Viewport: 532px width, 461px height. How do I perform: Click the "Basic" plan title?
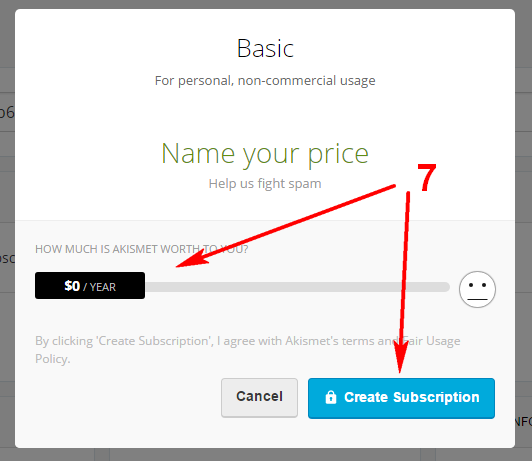pos(265,49)
